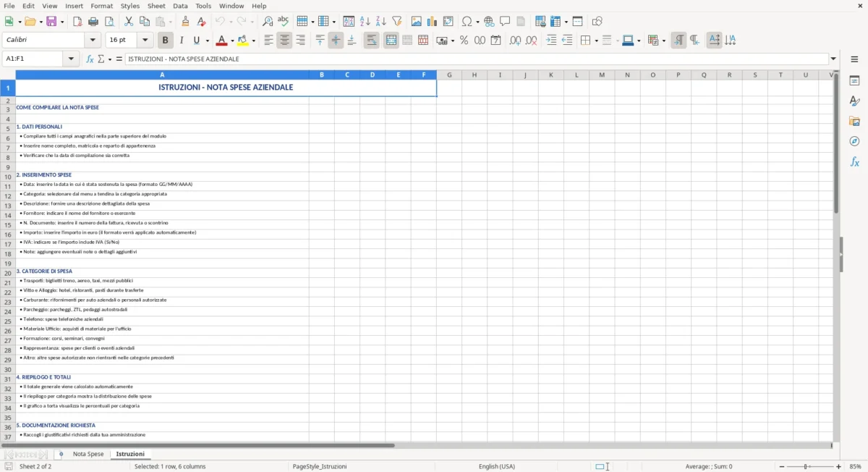Toggle Align Left
868x472 pixels.
(x=268, y=41)
